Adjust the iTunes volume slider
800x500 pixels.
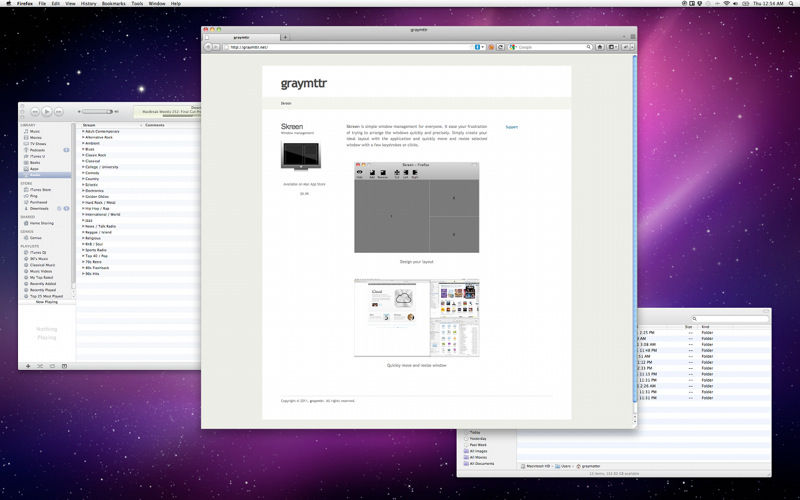point(97,111)
